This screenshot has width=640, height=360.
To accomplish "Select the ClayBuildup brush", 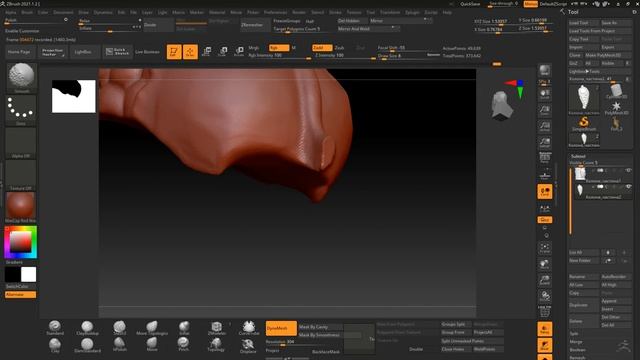I will pyautogui.click(x=87, y=328).
